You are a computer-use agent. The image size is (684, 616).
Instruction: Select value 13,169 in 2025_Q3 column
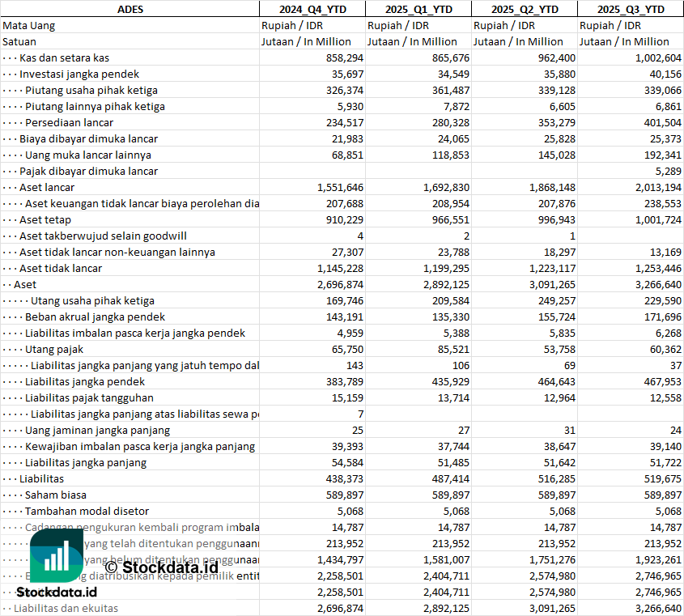(665, 251)
